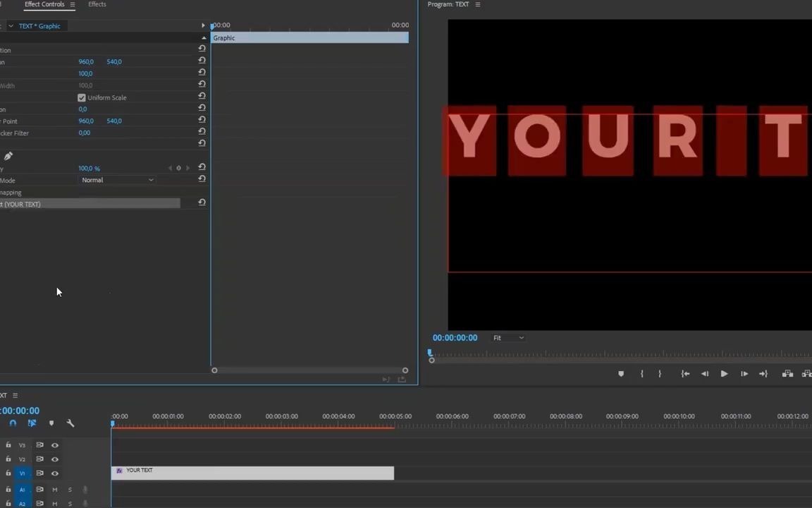This screenshot has height=508, width=812.
Task: Select track V2 header label
Action: coord(23,459)
